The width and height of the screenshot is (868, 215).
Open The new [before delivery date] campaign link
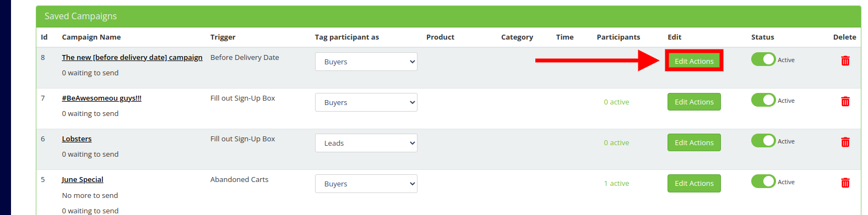tap(132, 57)
